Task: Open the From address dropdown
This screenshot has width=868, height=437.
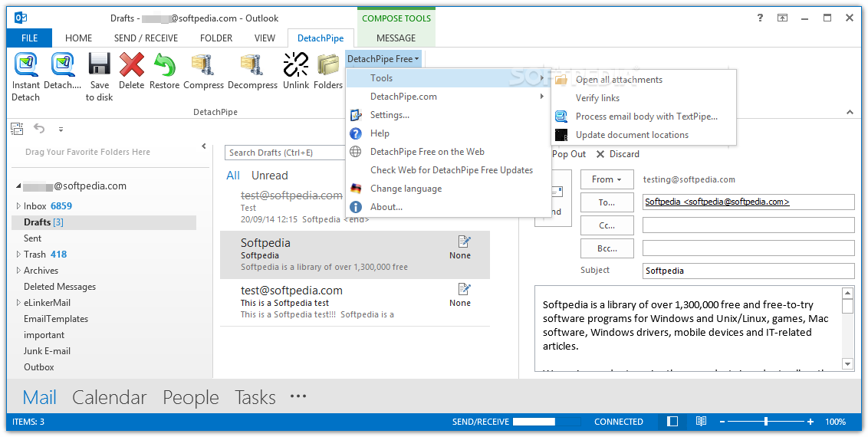Action: [x=607, y=179]
